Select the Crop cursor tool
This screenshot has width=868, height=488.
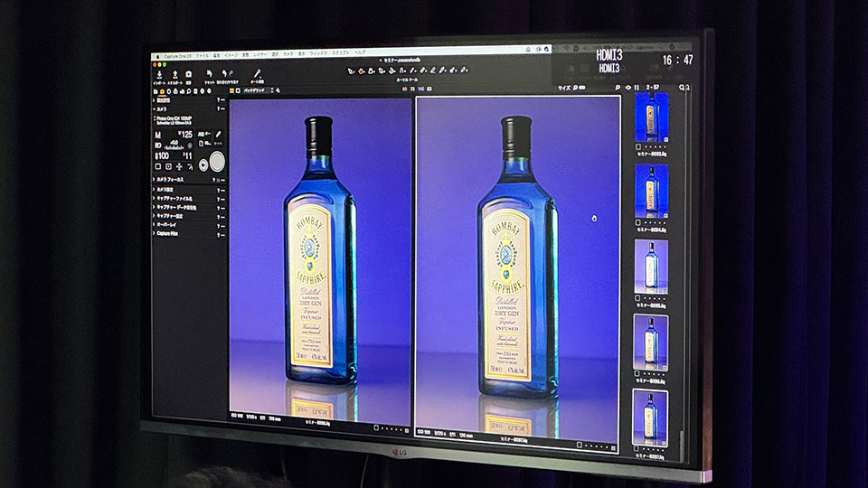click(x=382, y=70)
